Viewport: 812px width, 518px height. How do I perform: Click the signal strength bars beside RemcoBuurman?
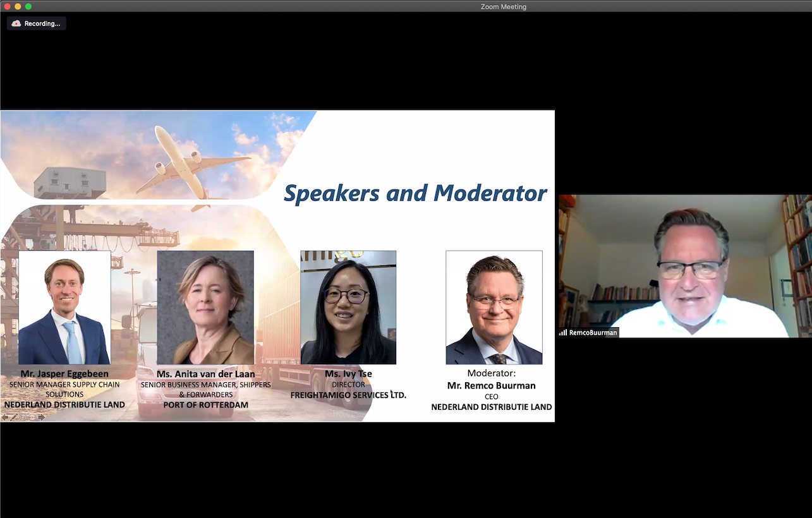pyautogui.click(x=563, y=332)
